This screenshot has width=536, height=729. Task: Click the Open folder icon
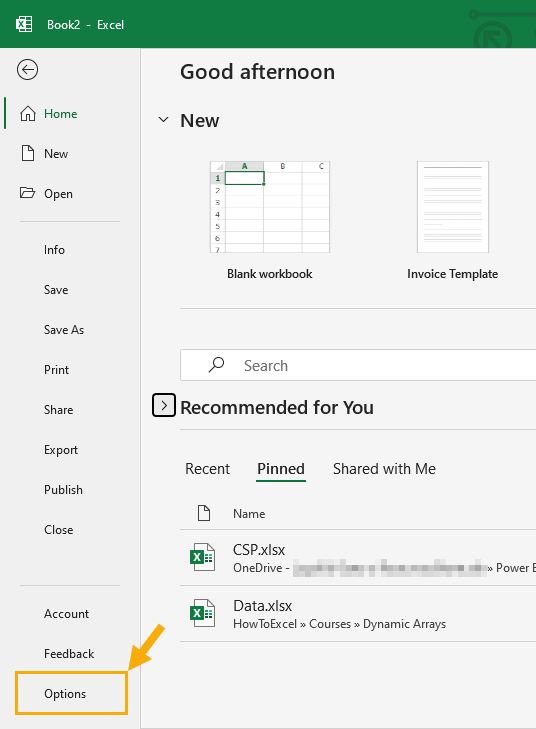point(27,192)
